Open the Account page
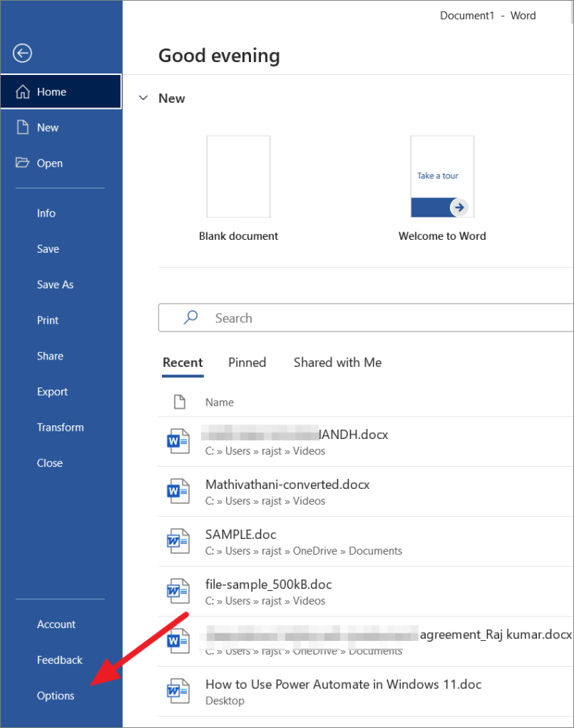574x728 pixels. click(x=61, y=624)
